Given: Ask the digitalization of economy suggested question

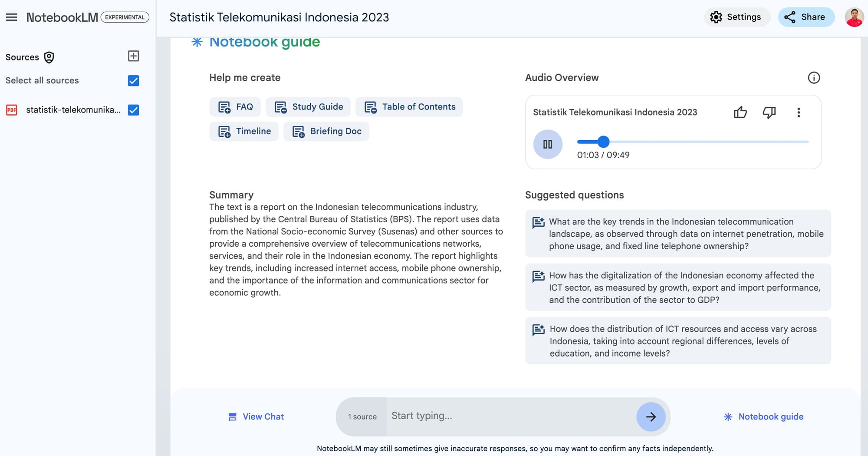Looking at the screenshot, I should (678, 287).
